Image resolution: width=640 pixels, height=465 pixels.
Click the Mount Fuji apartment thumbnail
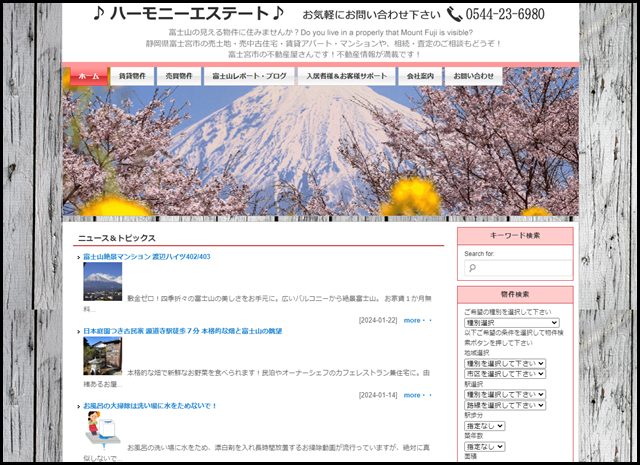coord(102,282)
